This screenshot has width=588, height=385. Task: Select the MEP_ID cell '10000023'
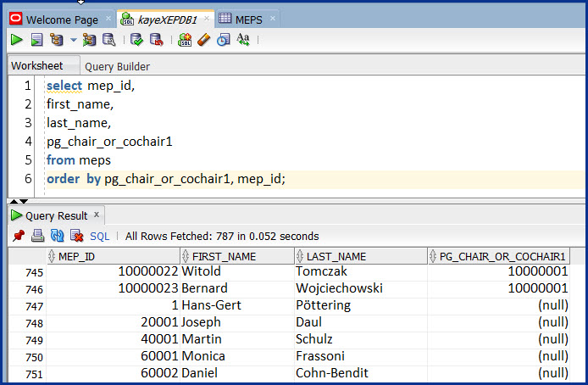coord(113,288)
